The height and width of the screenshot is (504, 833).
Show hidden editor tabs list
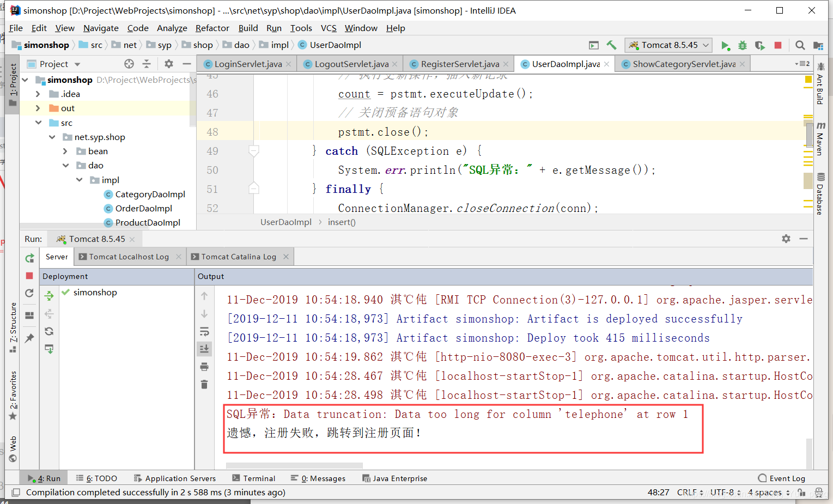click(x=802, y=64)
